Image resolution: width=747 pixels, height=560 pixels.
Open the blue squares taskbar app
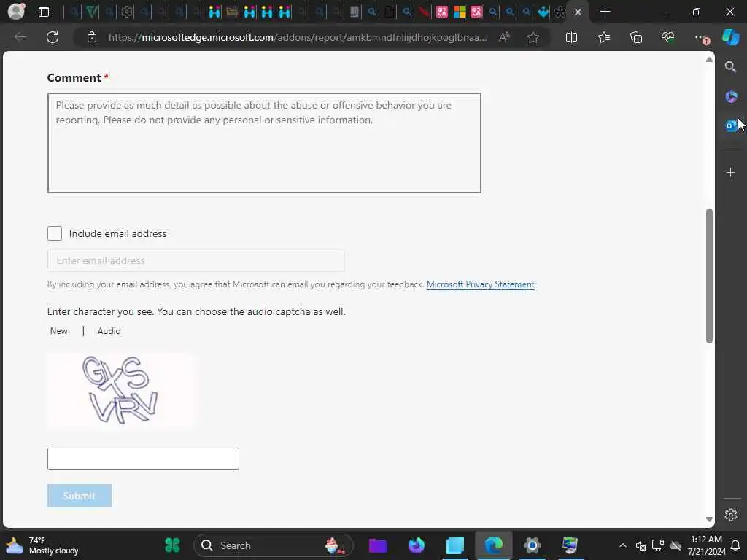pyautogui.click(x=455, y=545)
